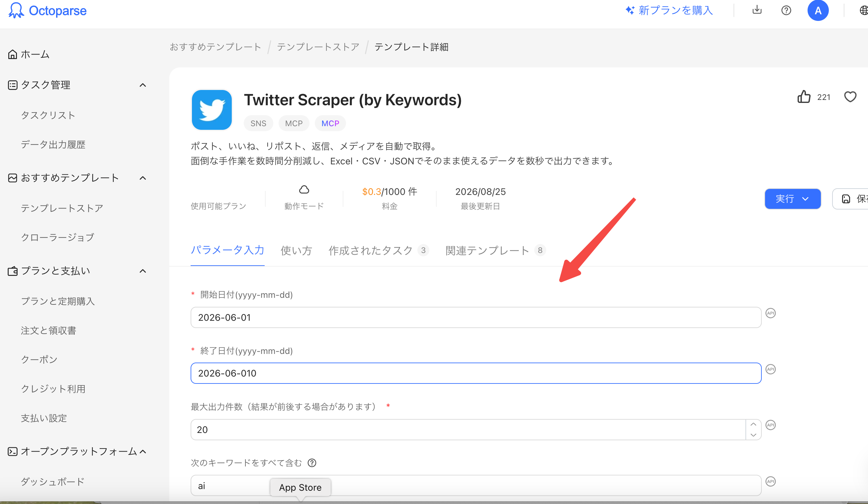This screenshot has height=504, width=868.
Task: Go to おすすめテンプレート breadcrumb
Action: point(215,47)
